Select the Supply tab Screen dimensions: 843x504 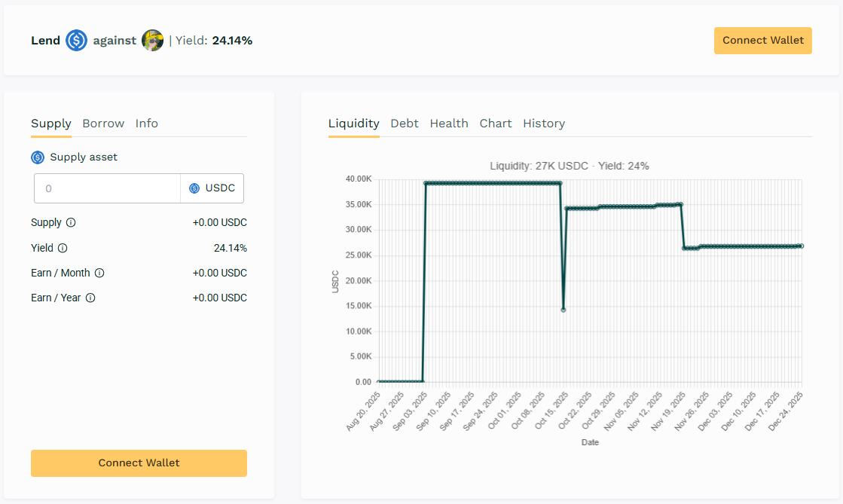[51, 124]
